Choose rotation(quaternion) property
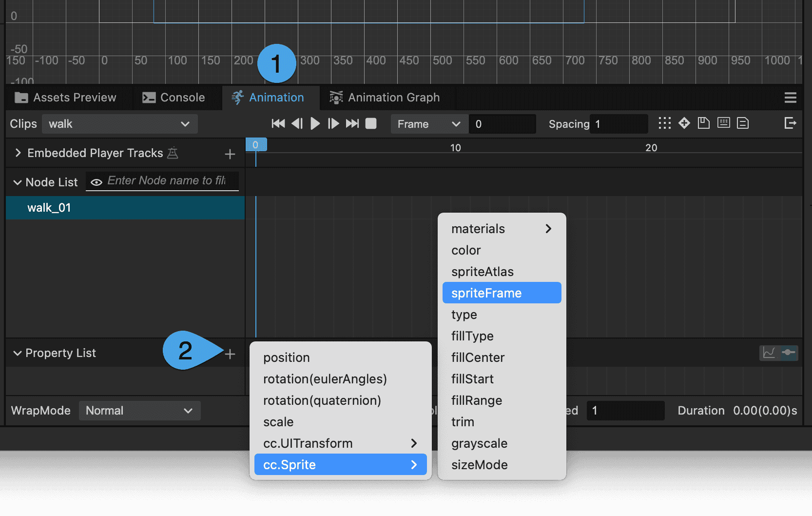Screen dimensions: 812x516 (x=341, y=400)
